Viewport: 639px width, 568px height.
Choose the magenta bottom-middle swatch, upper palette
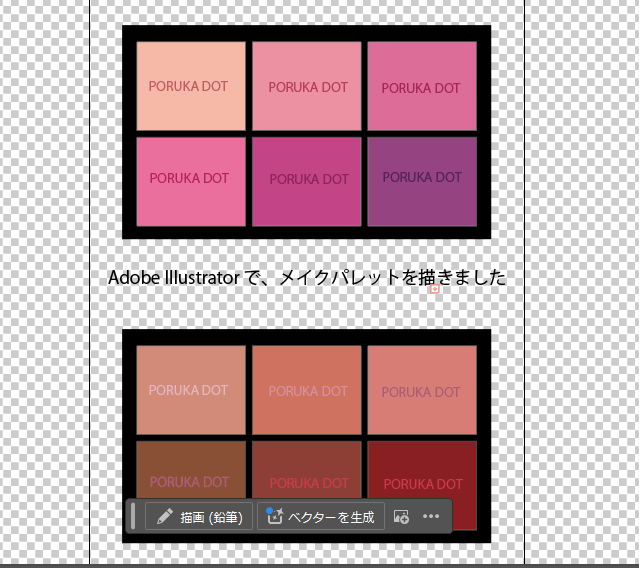[x=306, y=181]
